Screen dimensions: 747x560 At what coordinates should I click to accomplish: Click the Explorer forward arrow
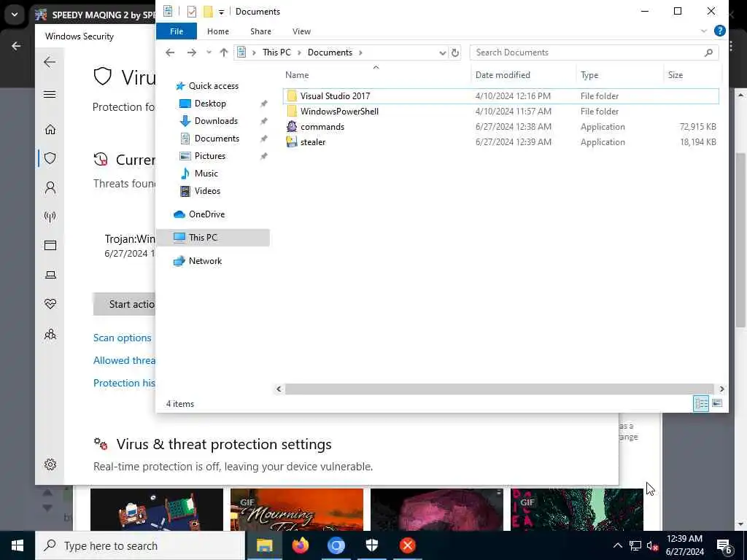coord(192,52)
